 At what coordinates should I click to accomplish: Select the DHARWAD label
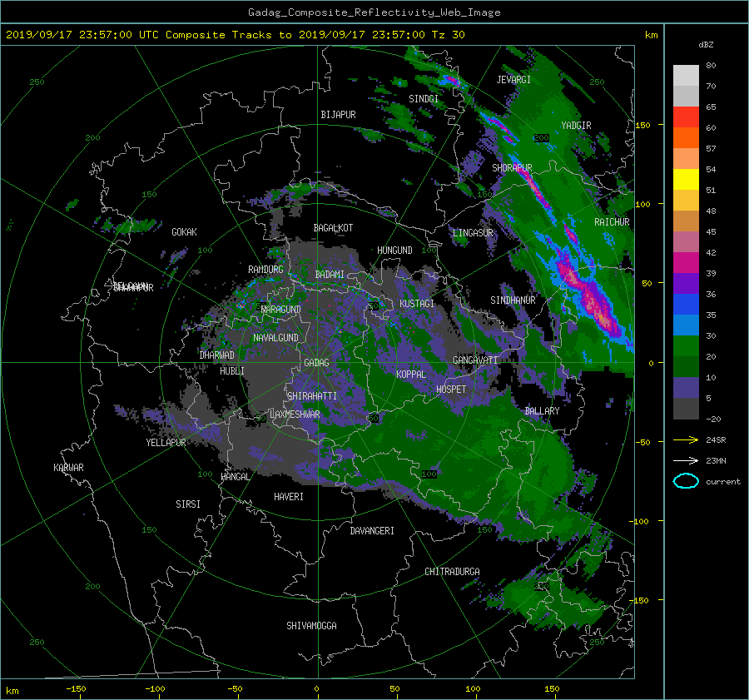(x=217, y=355)
